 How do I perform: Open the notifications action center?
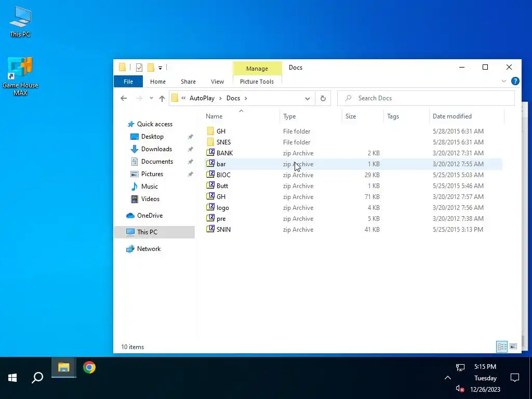coord(515,378)
